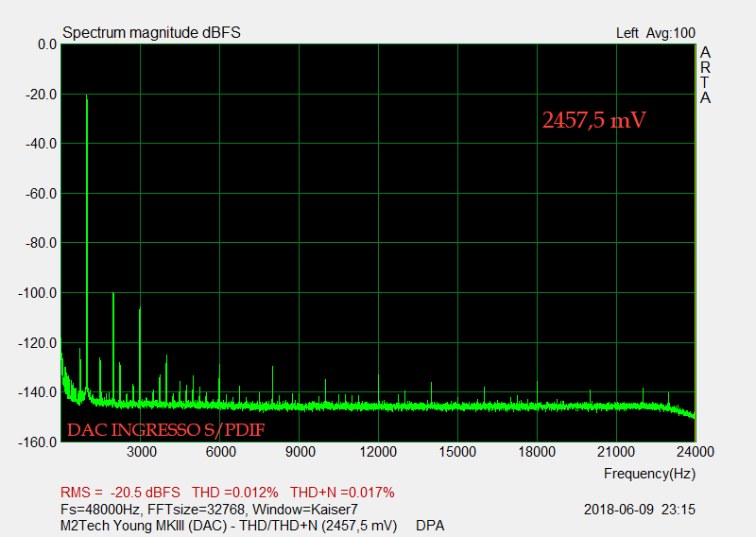Click the '9000' frequency axis label
The width and height of the screenshot is (756, 537).
click(x=300, y=452)
